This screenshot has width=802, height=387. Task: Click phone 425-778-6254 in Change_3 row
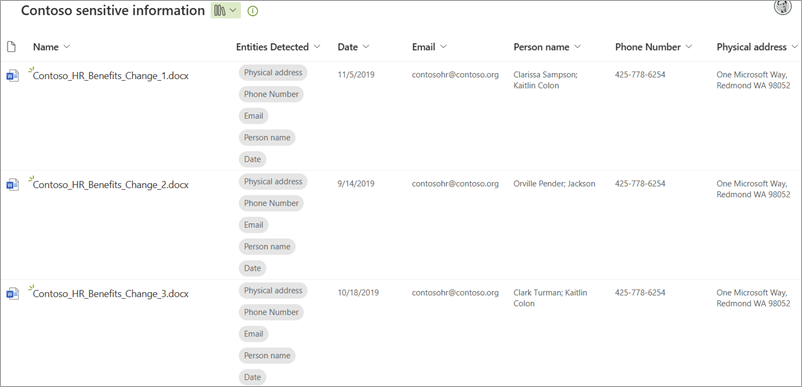coord(640,293)
